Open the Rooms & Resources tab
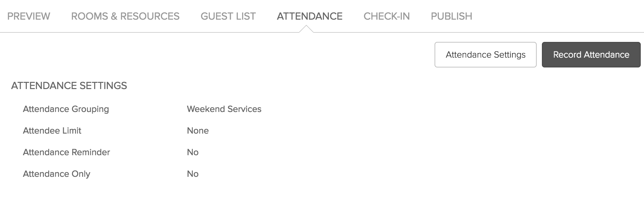 [125, 16]
